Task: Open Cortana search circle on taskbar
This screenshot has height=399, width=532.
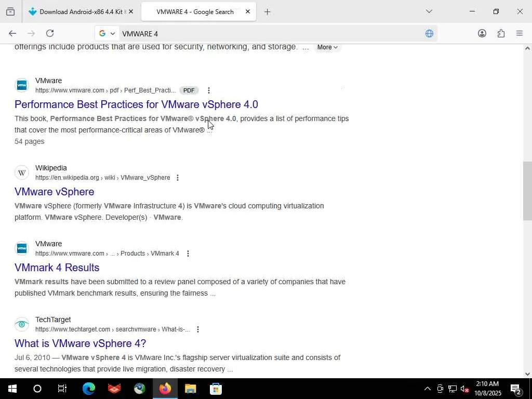Action: pyautogui.click(x=37, y=389)
